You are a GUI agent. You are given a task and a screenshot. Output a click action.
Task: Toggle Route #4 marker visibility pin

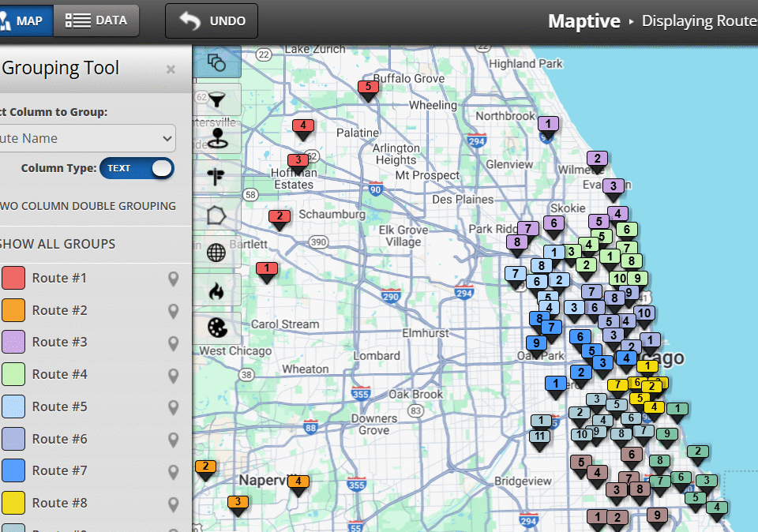coord(174,375)
